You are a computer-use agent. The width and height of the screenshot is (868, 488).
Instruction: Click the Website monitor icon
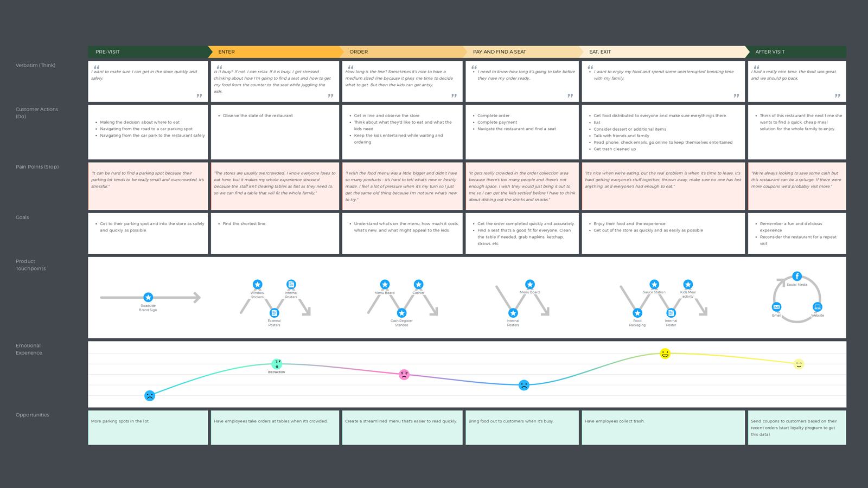coord(818,307)
